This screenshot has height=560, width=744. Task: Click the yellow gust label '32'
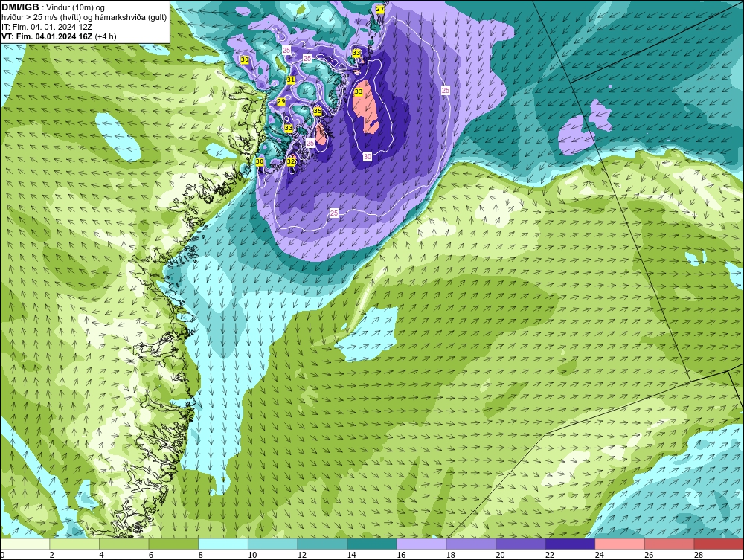tap(292, 161)
